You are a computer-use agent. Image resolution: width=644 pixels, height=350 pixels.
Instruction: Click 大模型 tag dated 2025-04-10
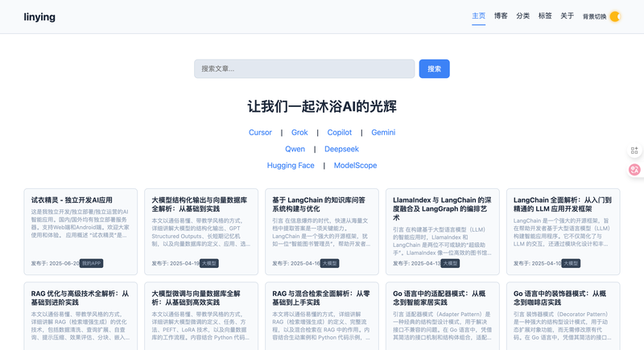[571, 263]
